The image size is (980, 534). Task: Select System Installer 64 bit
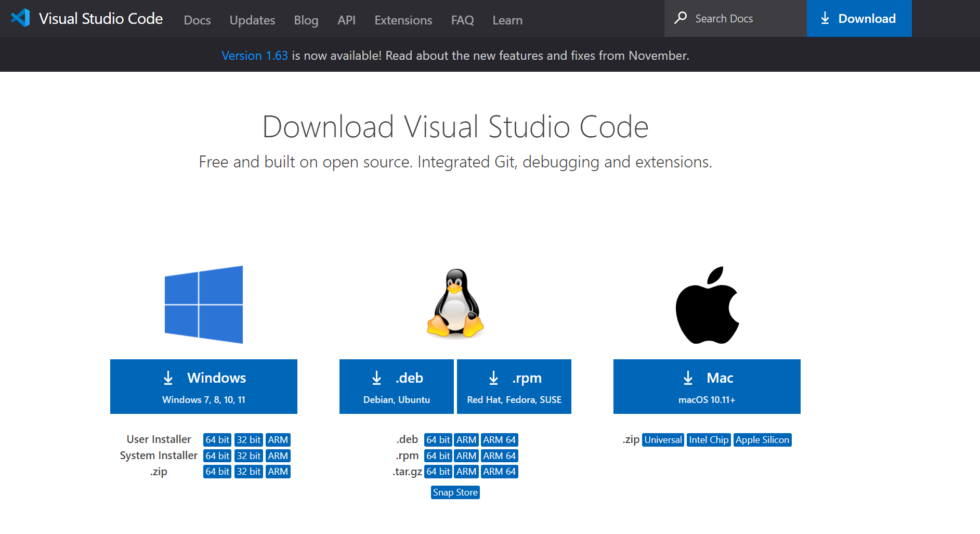(217, 456)
